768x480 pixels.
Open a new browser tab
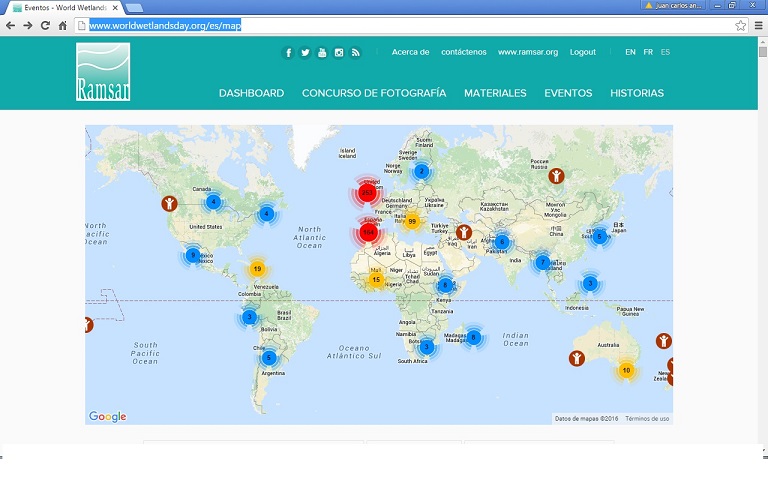[134, 8]
